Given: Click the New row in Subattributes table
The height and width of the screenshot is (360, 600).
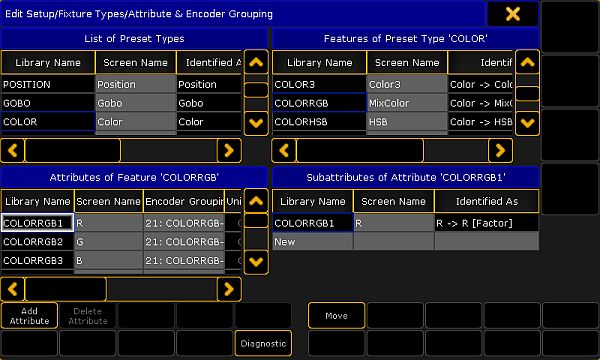Looking at the screenshot, I should tap(406, 242).
